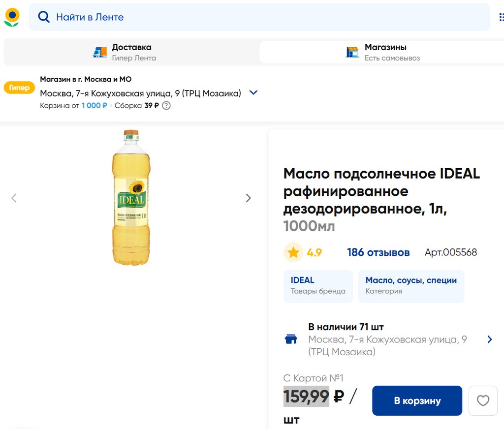Add product to favorites with heart
Screen dimensions: 504x429
[x=483, y=400]
